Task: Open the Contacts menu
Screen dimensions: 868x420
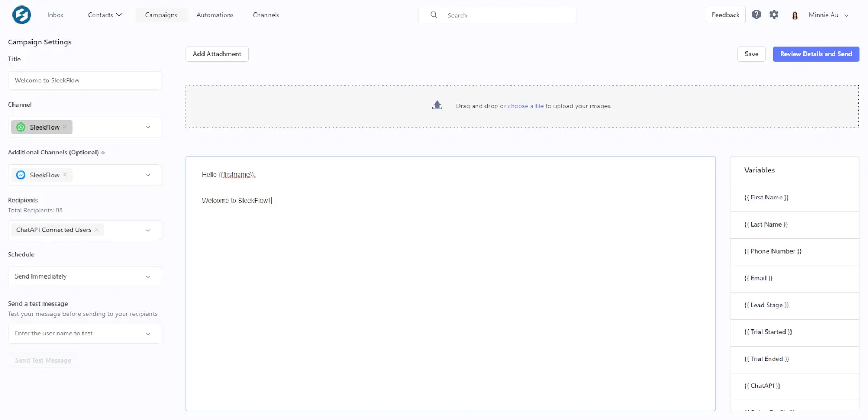Action: pos(105,15)
